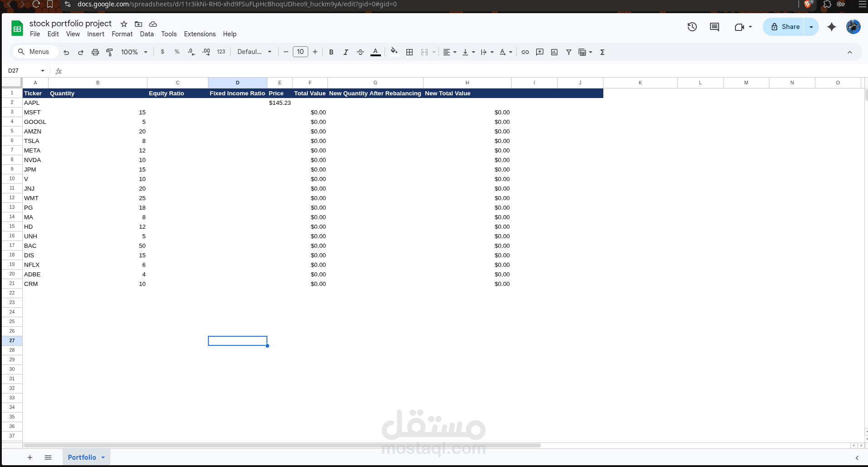Open the Edit menu

pyautogui.click(x=53, y=34)
